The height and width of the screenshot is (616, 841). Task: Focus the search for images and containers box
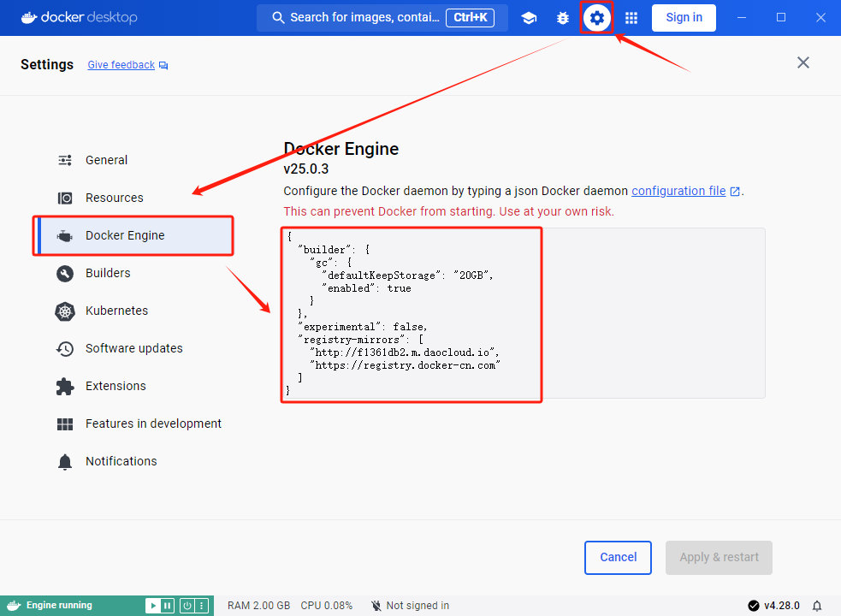[x=382, y=18]
